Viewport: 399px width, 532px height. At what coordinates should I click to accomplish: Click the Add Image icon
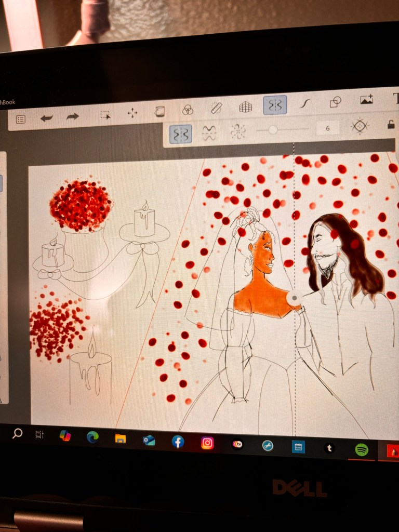[367, 100]
